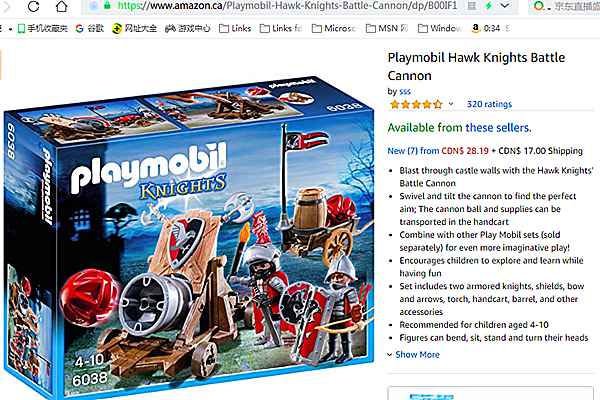Click the 'these sellers' link
This screenshot has width=600, height=400.
498,127
